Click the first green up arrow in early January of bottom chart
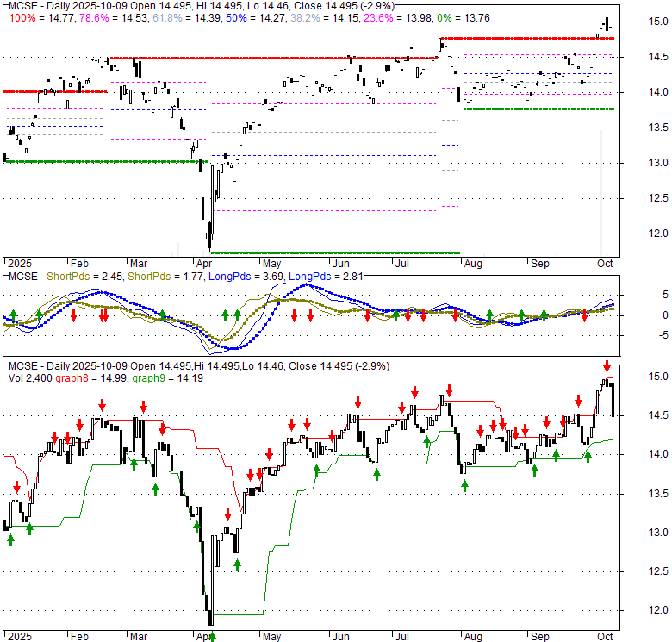Viewport: 672px width, 642px height. [11, 539]
